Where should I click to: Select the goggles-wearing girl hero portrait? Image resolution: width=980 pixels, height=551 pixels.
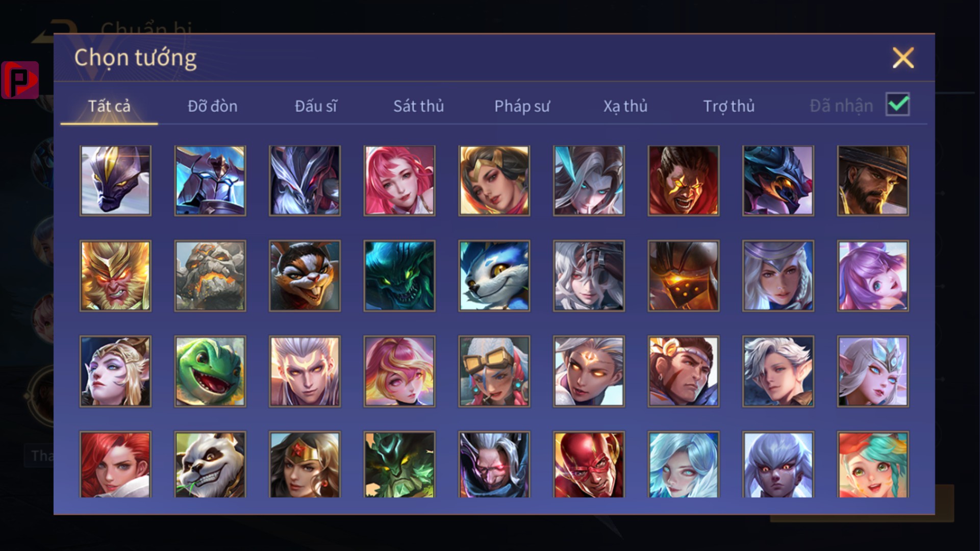pos(494,371)
